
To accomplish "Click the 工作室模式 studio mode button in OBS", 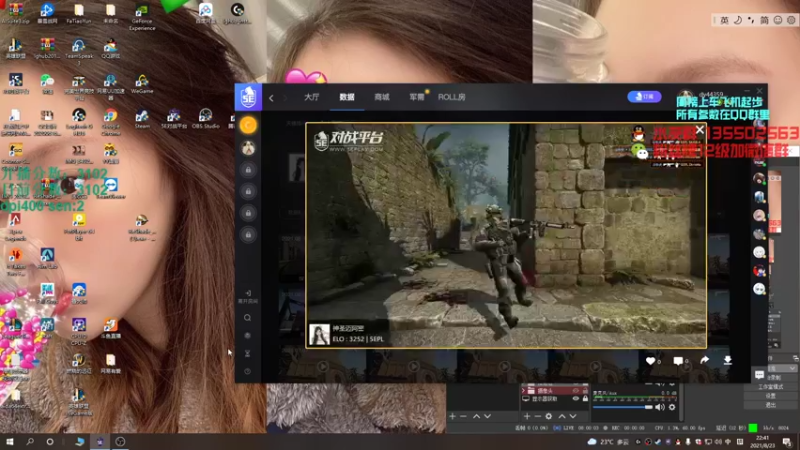I will pos(770,387).
